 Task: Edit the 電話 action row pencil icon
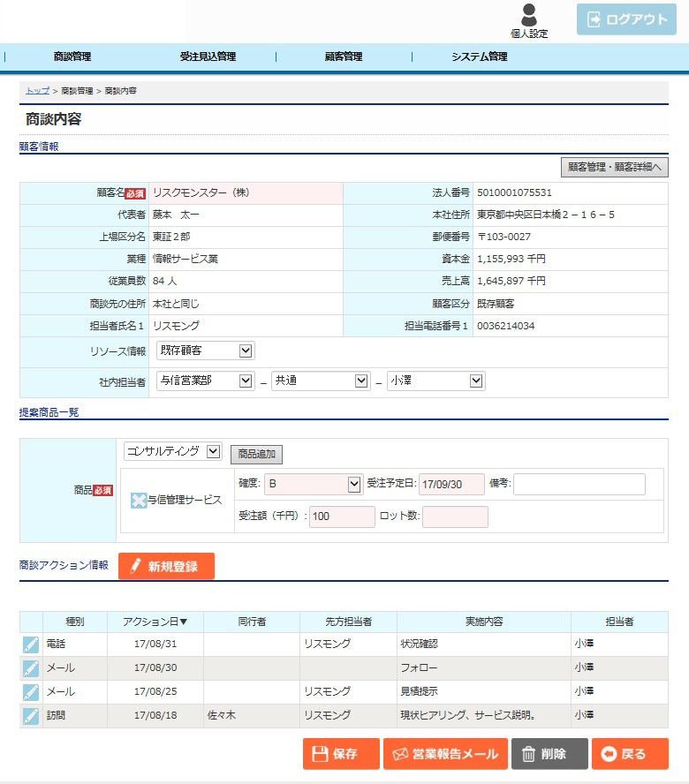[31, 645]
